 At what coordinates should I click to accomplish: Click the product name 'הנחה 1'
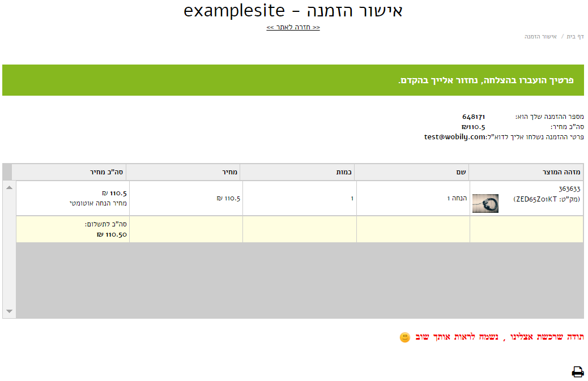point(457,198)
